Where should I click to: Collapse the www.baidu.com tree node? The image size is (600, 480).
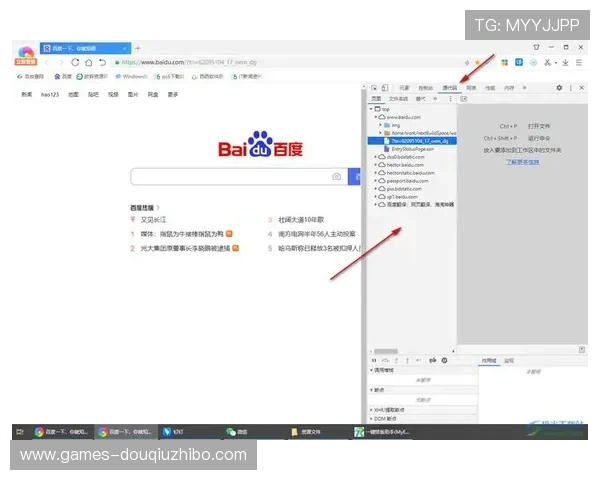(x=376, y=117)
